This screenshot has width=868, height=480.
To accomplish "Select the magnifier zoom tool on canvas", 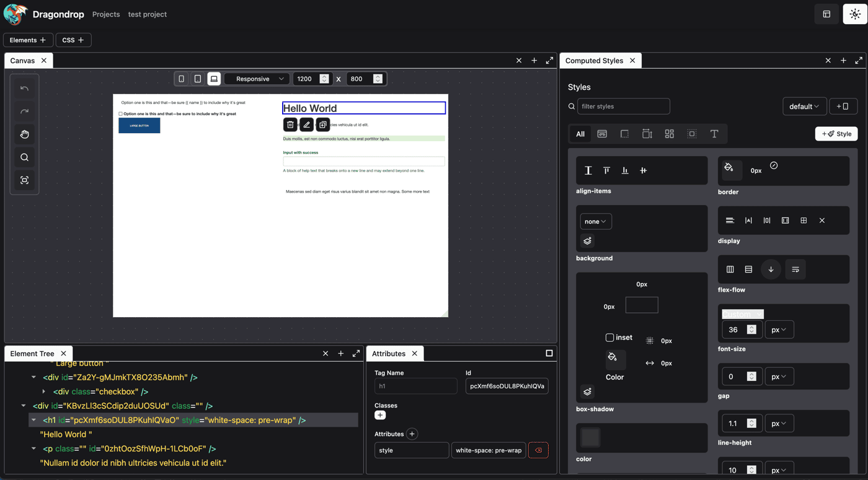I will pos(24,157).
